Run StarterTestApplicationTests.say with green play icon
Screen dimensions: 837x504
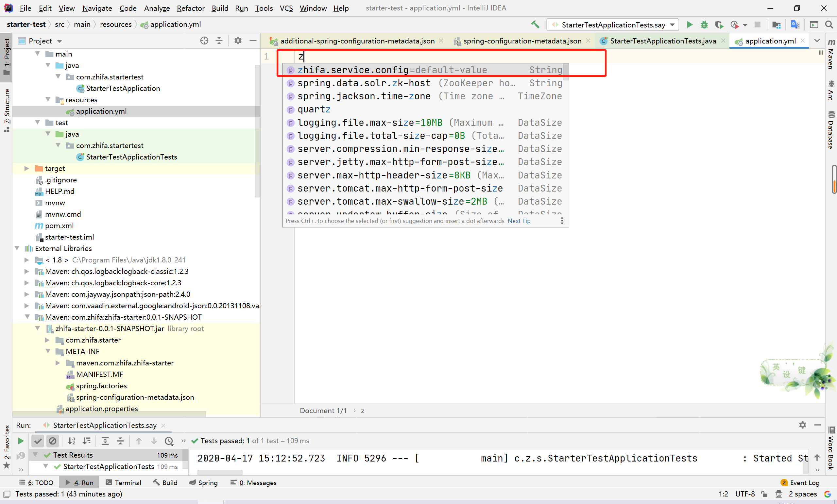689,25
